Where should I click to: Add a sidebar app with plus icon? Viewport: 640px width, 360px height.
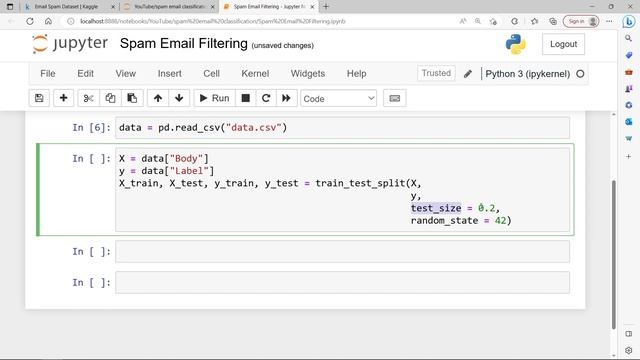(x=629, y=156)
